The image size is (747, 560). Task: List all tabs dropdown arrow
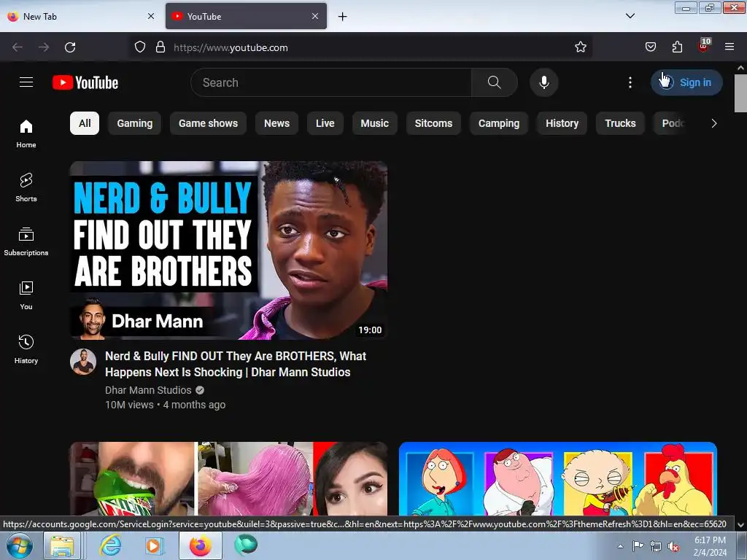(x=630, y=16)
